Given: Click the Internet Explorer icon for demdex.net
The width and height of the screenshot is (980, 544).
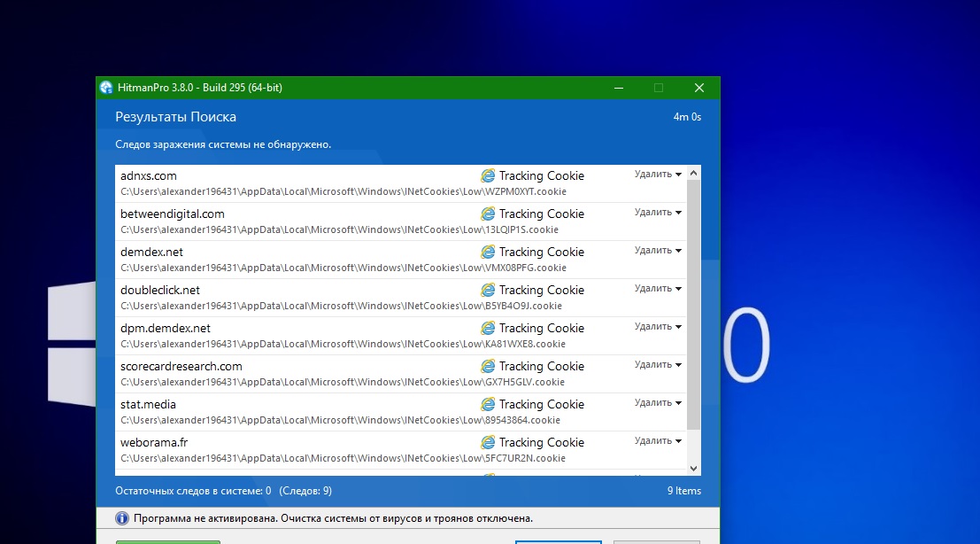Looking at the screenshot, I should pos(488,252).
